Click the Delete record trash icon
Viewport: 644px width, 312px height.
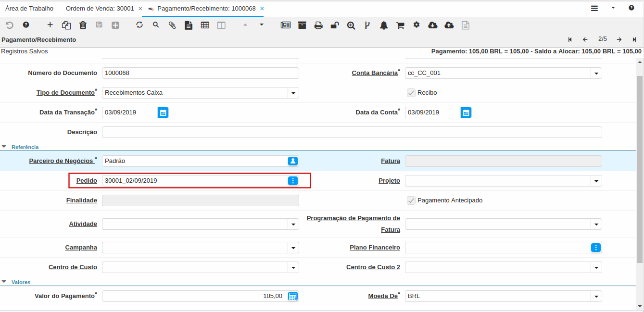tap(83, 25)
